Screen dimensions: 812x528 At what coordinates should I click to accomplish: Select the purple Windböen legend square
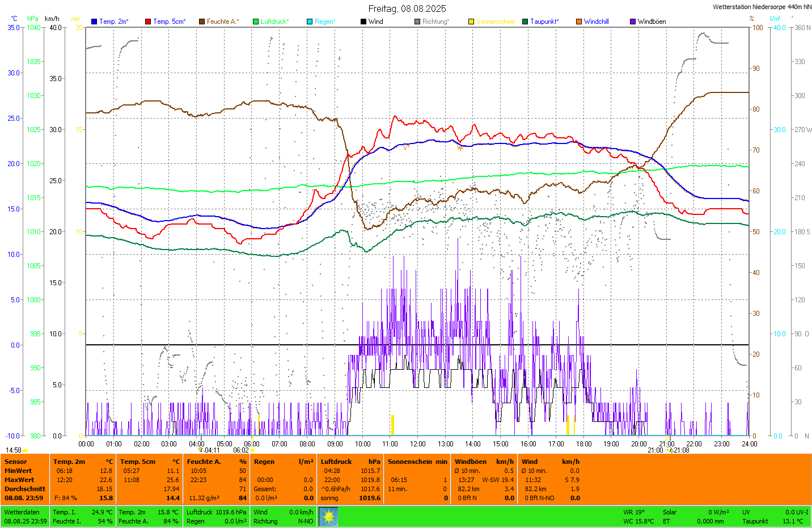(633, 22)
